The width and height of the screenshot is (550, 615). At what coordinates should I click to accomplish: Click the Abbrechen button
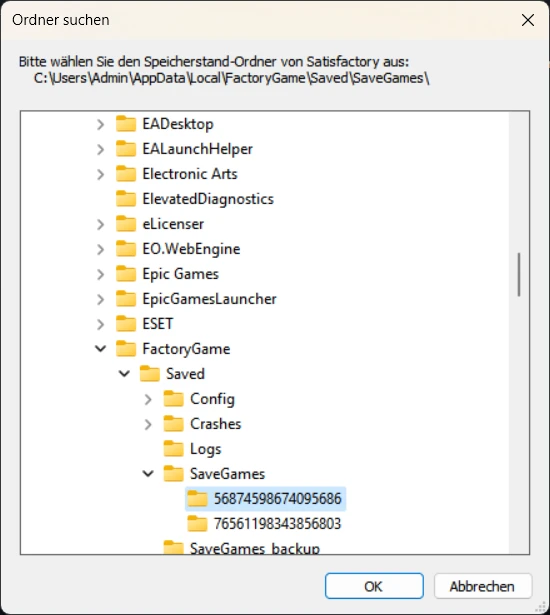coord(483,586)
